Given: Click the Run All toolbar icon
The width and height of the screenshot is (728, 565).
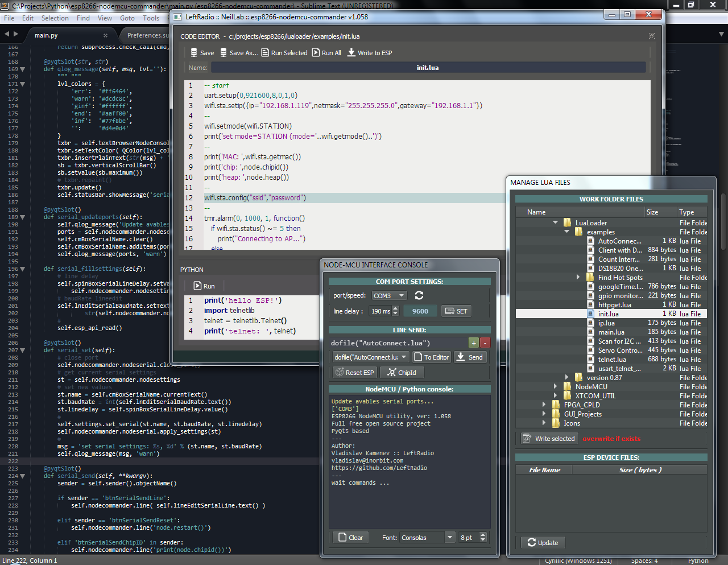Looking at the screenshot, I should point(316,52).
